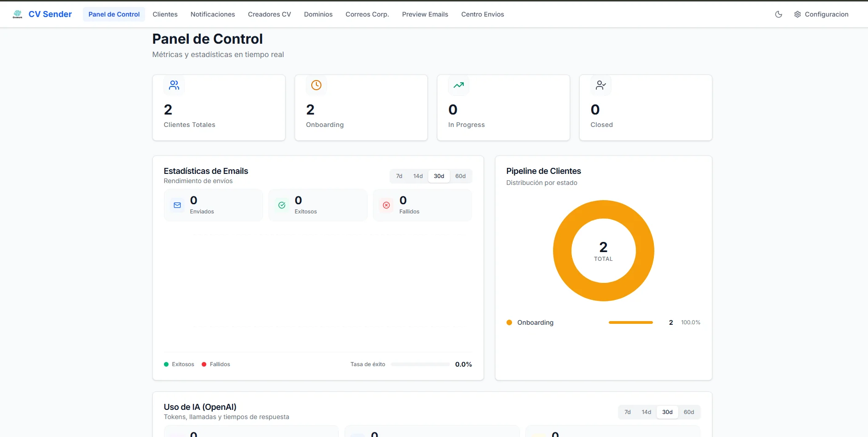Select 60d range in Estadísticas de Emails
The image size is (868, 437).
(460, 176)
